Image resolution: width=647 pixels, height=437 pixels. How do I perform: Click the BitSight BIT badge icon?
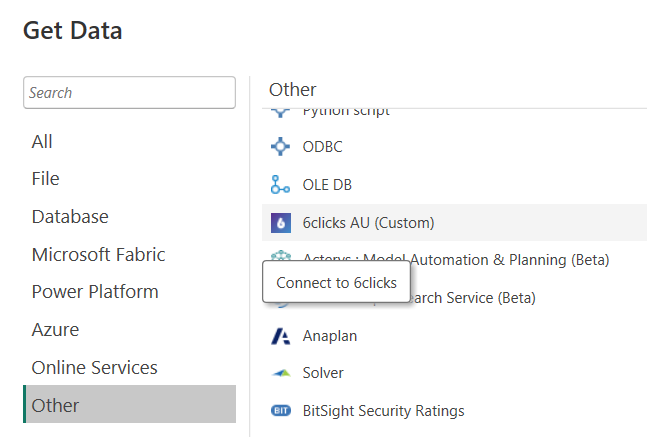pos(281,411)
